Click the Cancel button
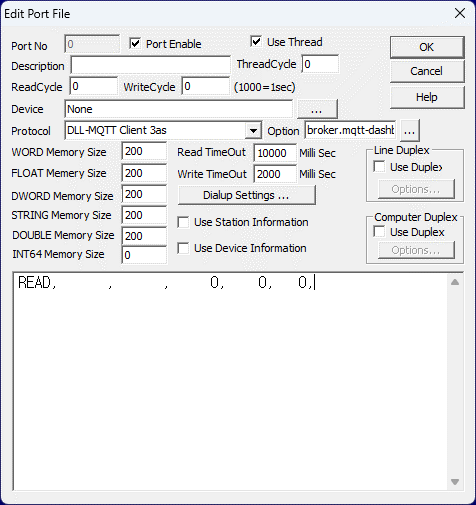 click(427, 71)
